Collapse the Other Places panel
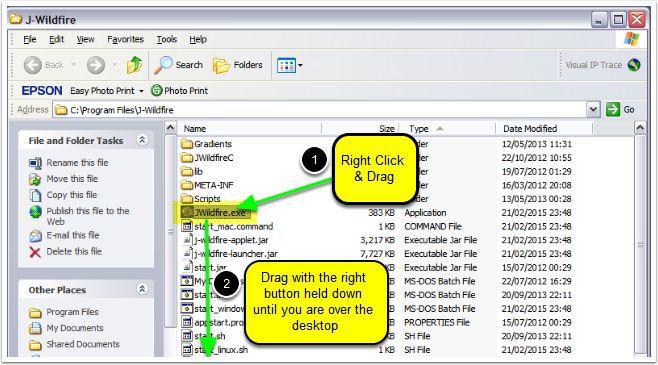This screenshot has height=365, width=658. [142, 289]
